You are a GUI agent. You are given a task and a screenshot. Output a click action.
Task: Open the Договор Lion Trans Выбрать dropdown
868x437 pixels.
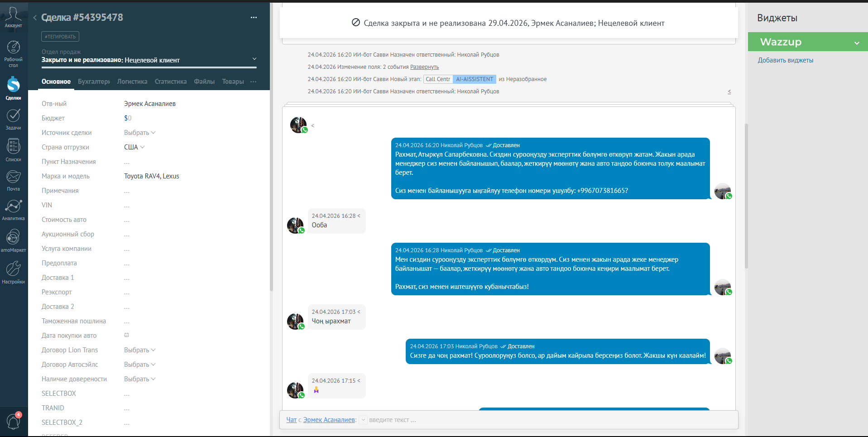click(139, 350)
